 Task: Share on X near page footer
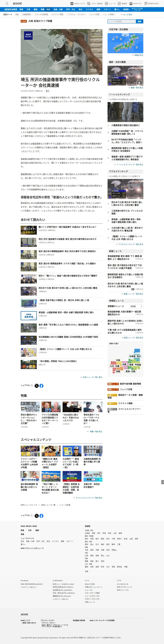37,515
